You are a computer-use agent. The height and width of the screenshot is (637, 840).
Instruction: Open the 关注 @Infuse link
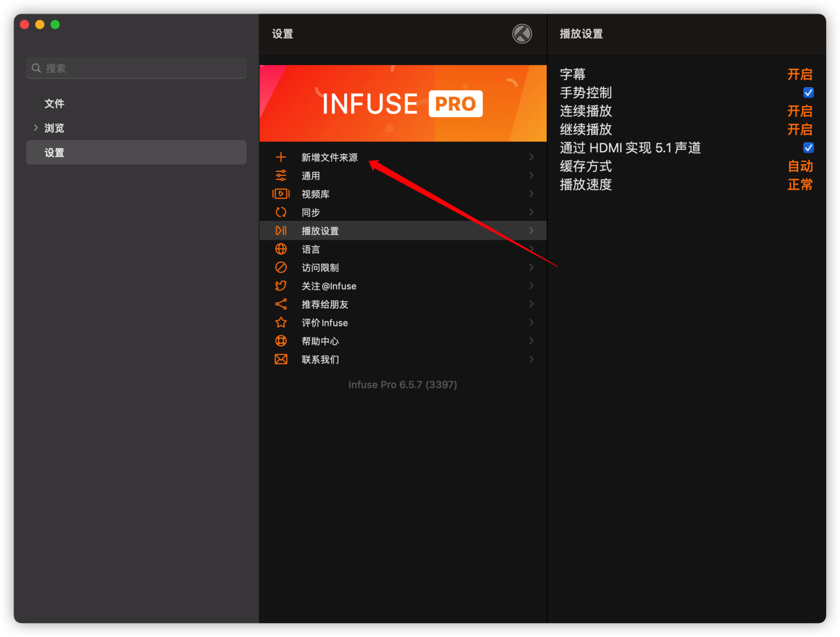[x=403, y=286]
